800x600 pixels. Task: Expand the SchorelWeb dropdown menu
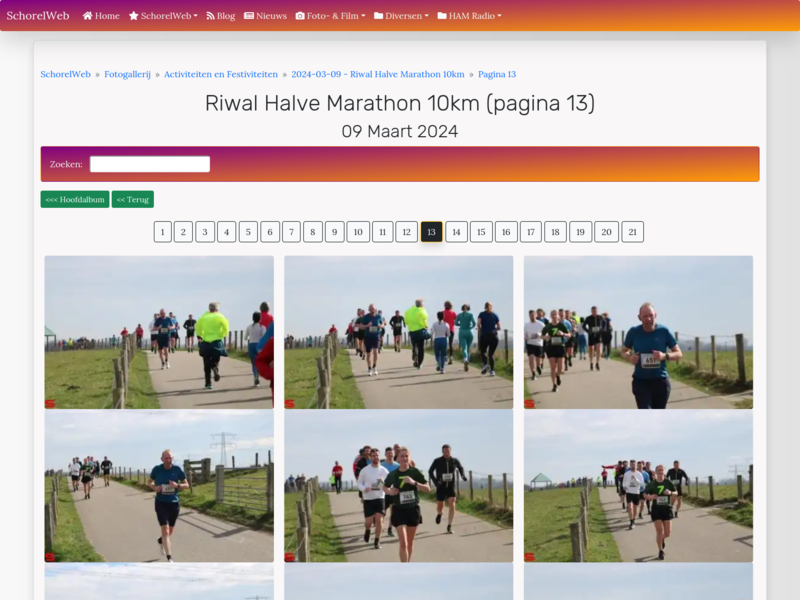(163, 16)
